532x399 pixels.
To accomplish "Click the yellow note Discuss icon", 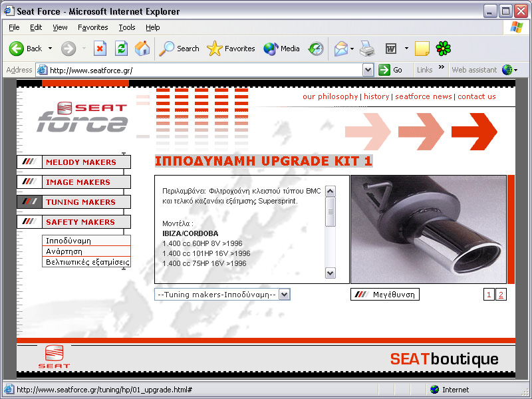I will [422, 49].
